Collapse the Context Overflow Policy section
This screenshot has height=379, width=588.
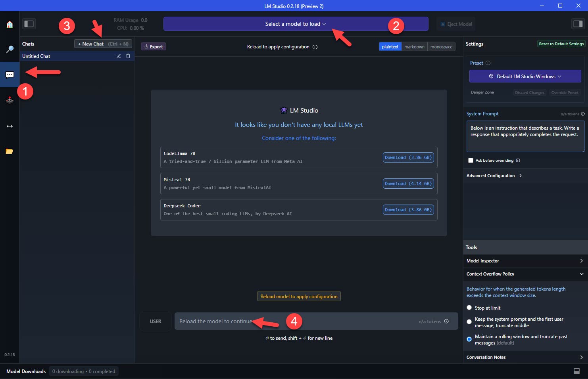click(525, 274)
